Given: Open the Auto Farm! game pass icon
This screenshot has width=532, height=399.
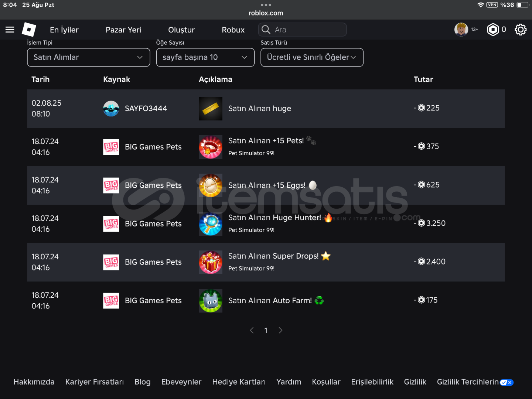Looking at the screenshot, I should coord(211,301).
